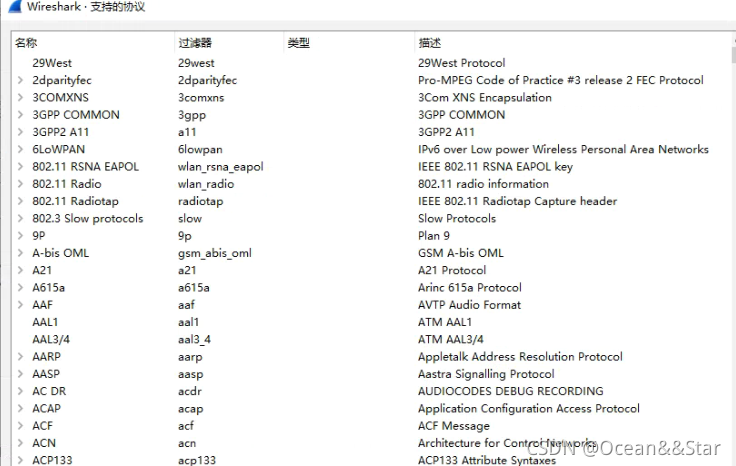
Task: Expand the ACF protocol row
Action: [20, 426]
